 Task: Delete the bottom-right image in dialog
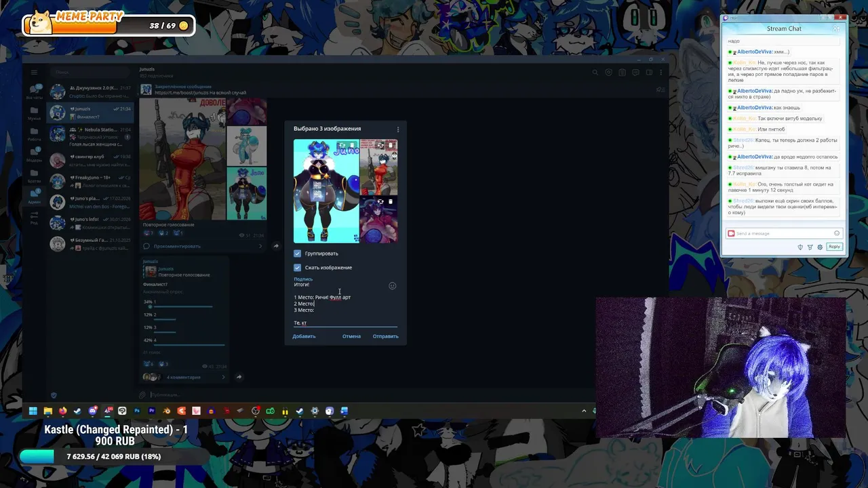point(391,201)
